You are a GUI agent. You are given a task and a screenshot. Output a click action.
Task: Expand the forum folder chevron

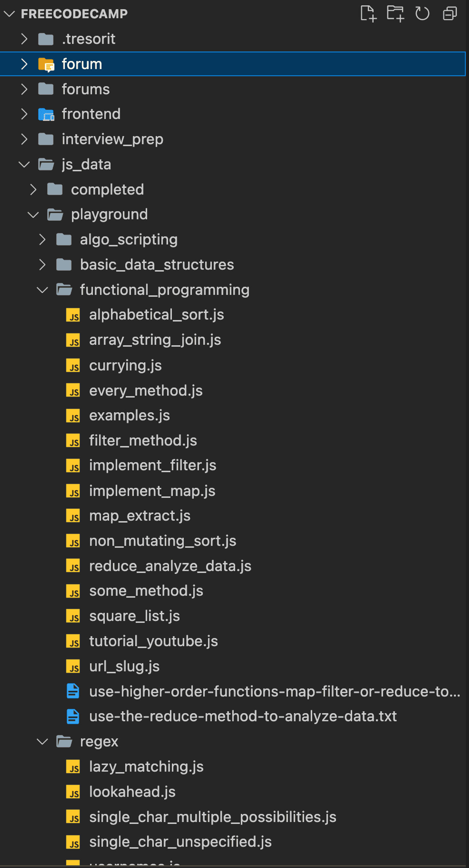24,64
